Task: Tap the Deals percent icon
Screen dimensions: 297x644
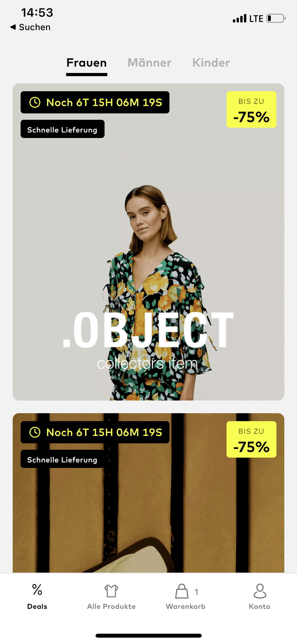Action: coord(37,590)
